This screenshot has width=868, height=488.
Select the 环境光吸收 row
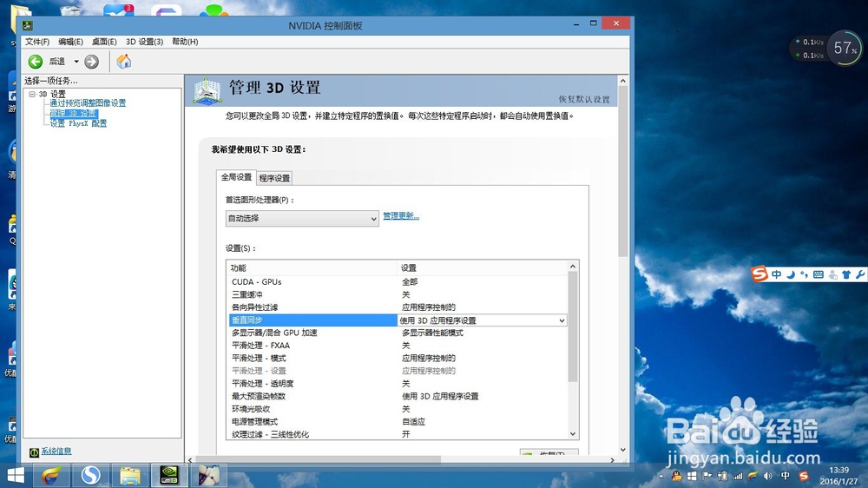point(398,409)
